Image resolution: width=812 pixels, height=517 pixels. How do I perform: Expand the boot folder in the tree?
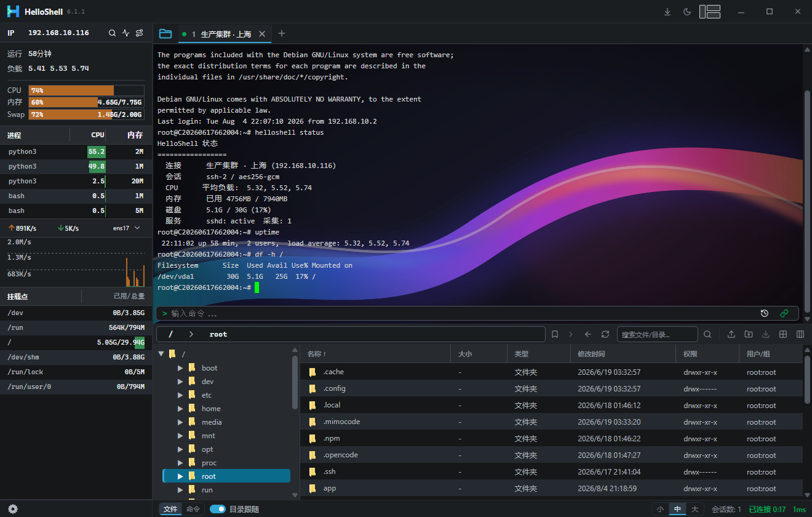tap(180, 368)
